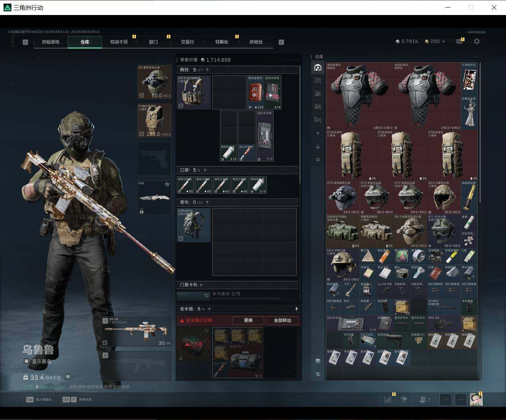Viewport: 506px width, 420px height.
Task: Add gold currency with the plus sign
Action: click(443, 41)
